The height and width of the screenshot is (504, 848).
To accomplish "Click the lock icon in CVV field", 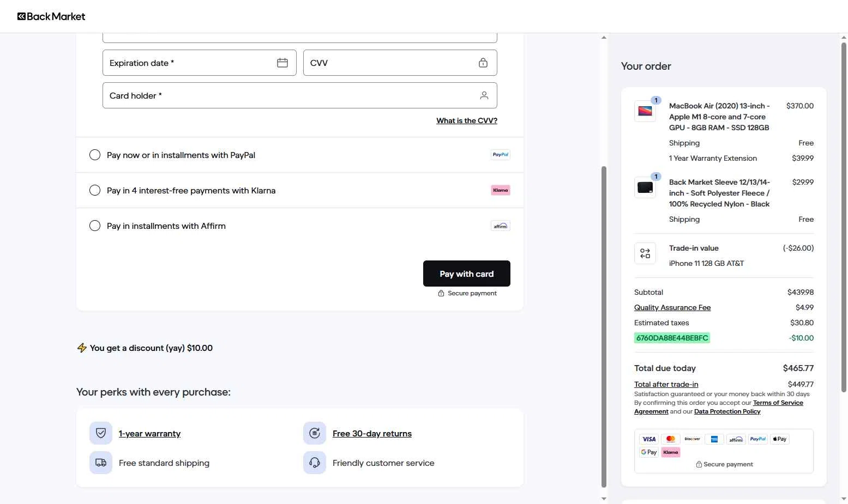I will pyautogui.click(x=483, y=63).
